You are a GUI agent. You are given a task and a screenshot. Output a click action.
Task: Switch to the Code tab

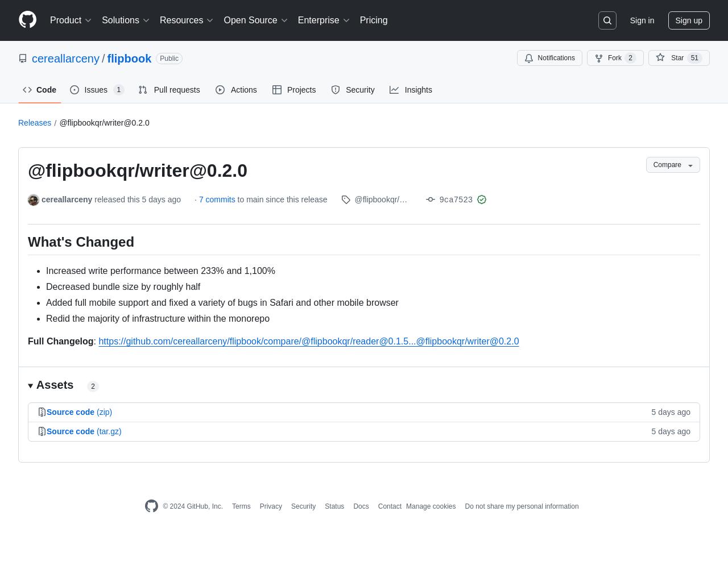point(40,90)
